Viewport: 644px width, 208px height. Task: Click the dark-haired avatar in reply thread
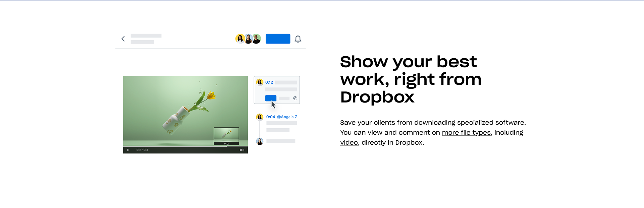point(260,141)
